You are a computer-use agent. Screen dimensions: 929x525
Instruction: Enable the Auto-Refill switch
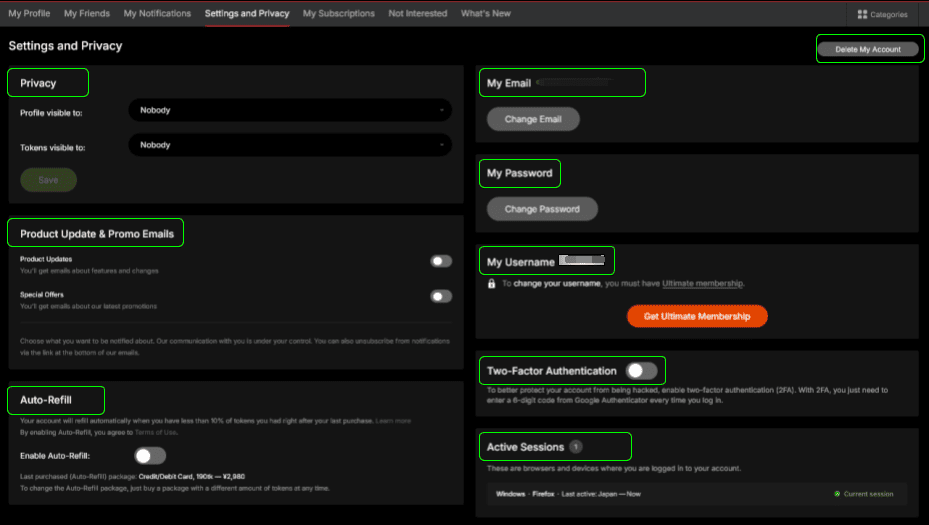coord(150,456)
